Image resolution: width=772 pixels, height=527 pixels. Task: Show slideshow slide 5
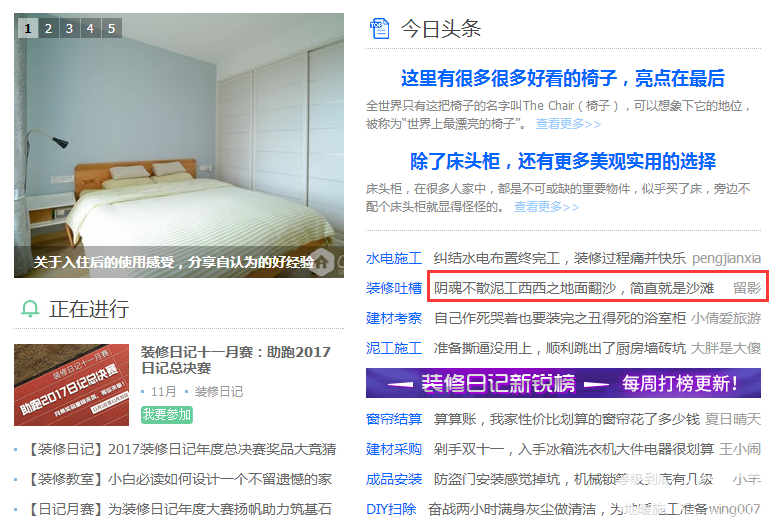tap(112, 28)
